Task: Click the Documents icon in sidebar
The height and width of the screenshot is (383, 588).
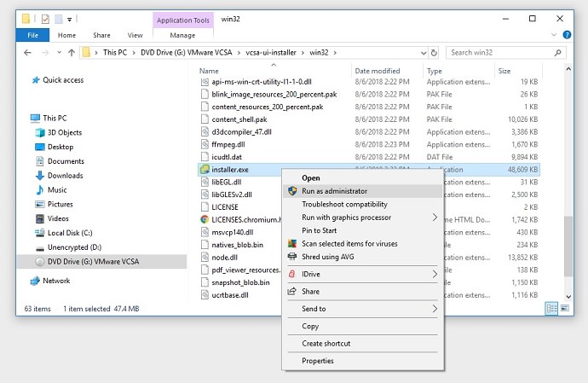Action: 40,161
